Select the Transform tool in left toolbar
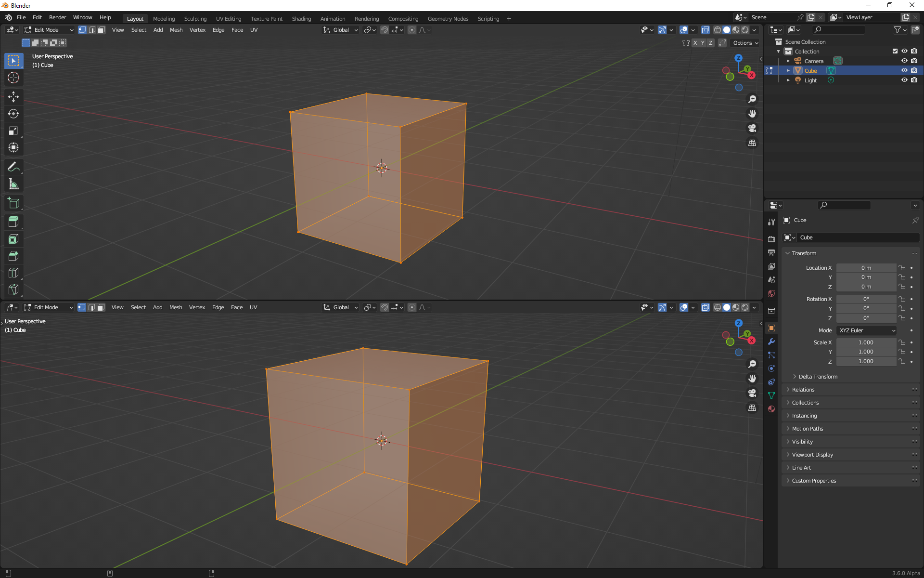The width and height of the screenshot is (924, 578). 13,147
